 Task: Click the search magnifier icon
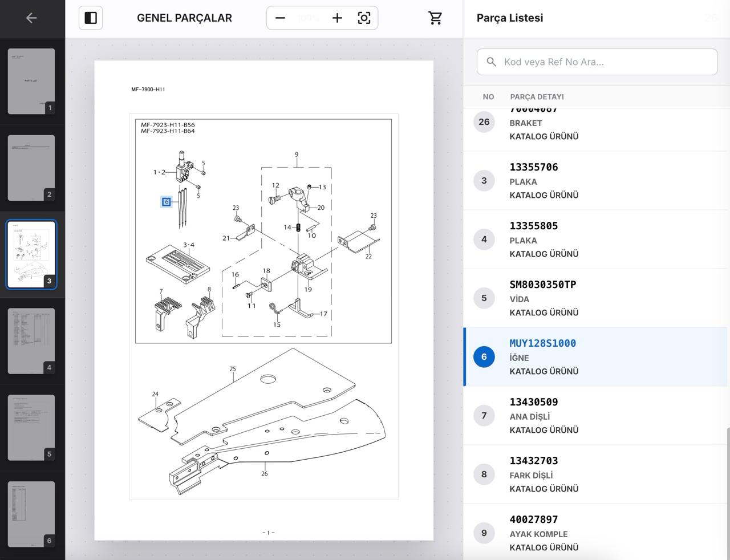[x=491, y=62]
